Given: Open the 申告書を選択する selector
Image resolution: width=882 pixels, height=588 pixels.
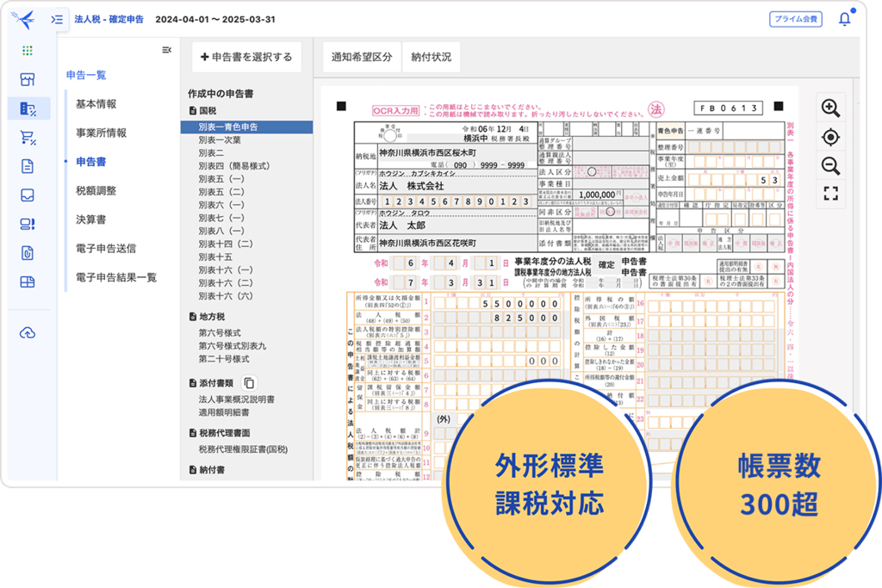Looking at the screenshot, I should coord(246,58).
